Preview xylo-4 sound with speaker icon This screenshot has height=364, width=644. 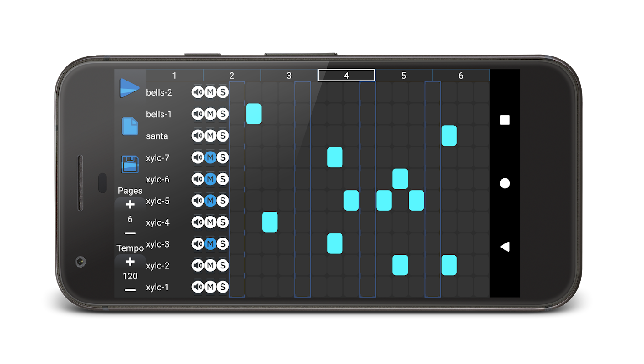[198, 222]
